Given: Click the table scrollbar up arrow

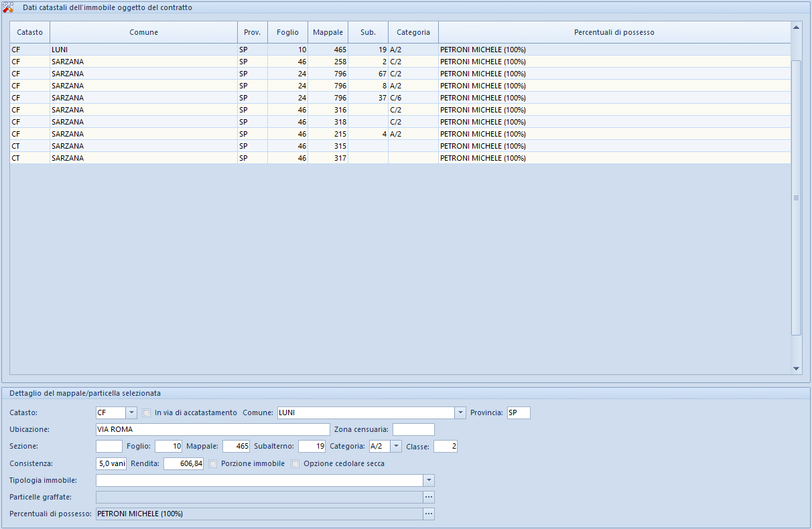Looking at the screenshot, I should (x=797, y=27).
